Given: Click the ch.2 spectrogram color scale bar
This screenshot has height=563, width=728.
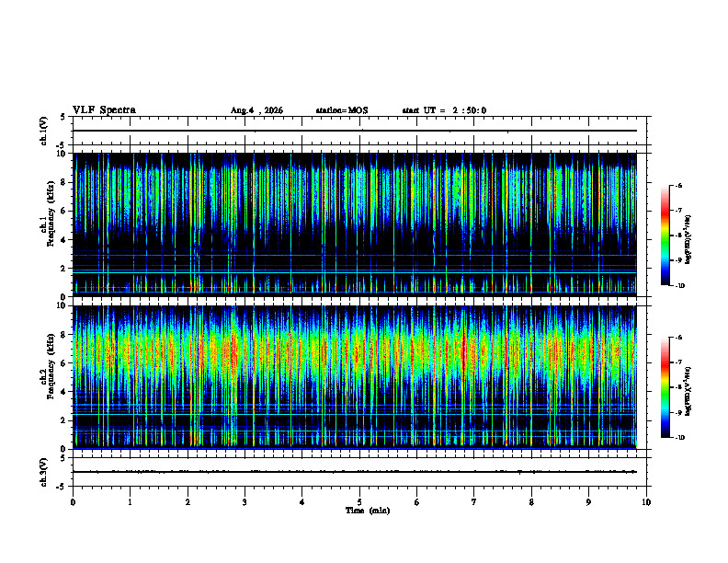Looking at the screenshot, I should 665,387.
